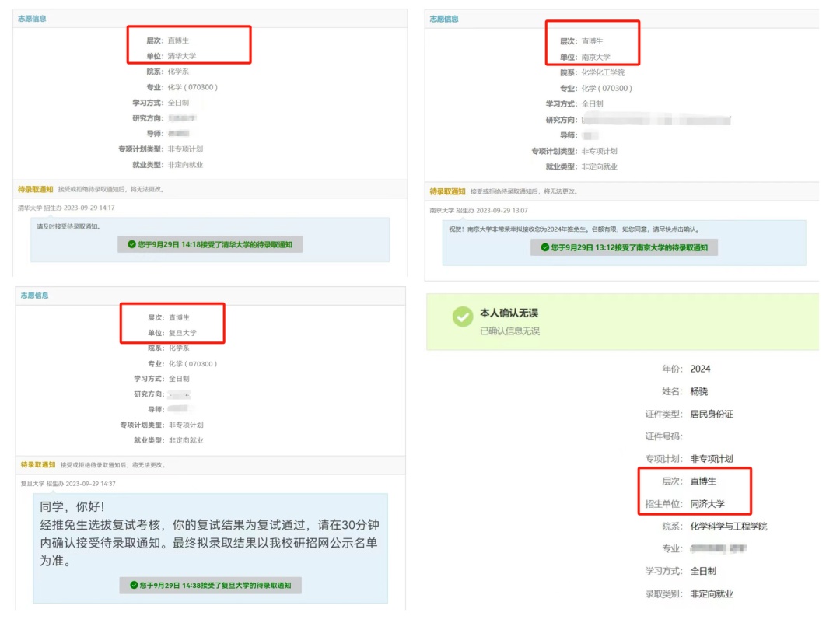Image resolution: width=840 pixels, height=630 pixels.
Task: Click the 化学化工学院 department value
Action: tap(603, 73)
